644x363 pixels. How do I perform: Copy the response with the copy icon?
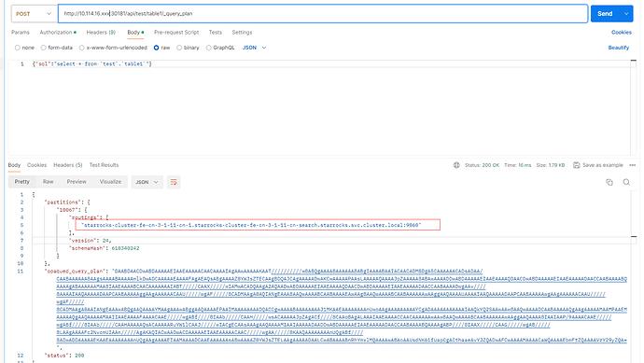coord(609,182)
